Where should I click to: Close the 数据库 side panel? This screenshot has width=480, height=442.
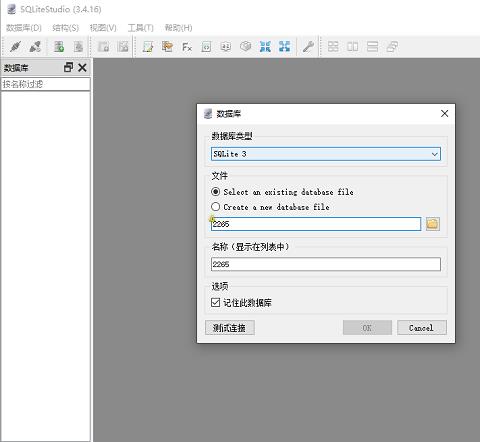pyautogui.click(x=82, y=68)
